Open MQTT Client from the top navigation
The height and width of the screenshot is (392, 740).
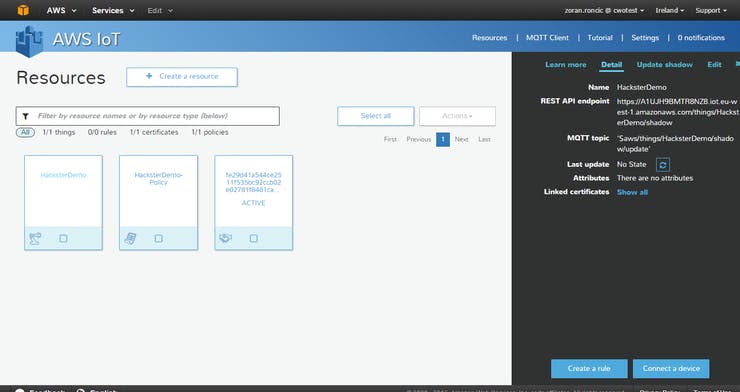coord(547,38)
